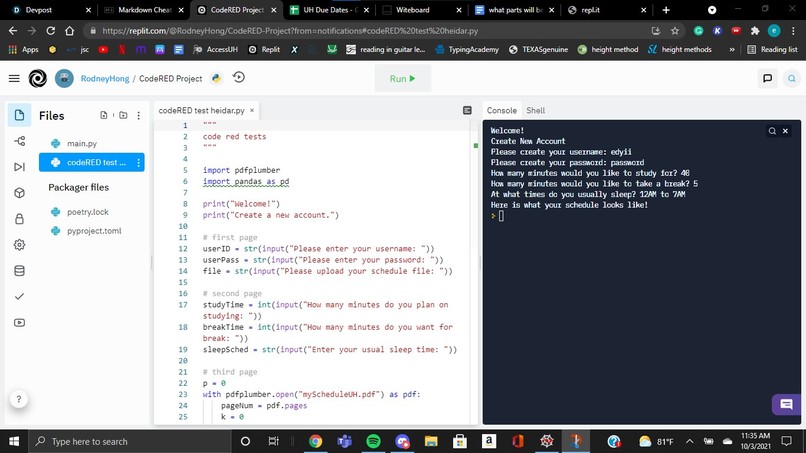The height and width of the screenshot is (453, 806).
Task: Open poetry.lock file
Action: pos(88,212)
